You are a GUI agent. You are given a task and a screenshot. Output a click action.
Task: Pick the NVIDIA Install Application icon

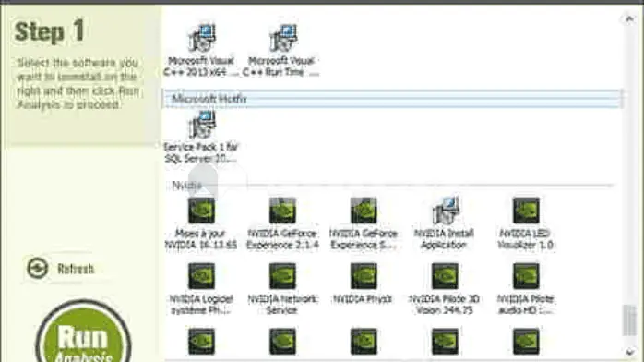coord(445,211)
